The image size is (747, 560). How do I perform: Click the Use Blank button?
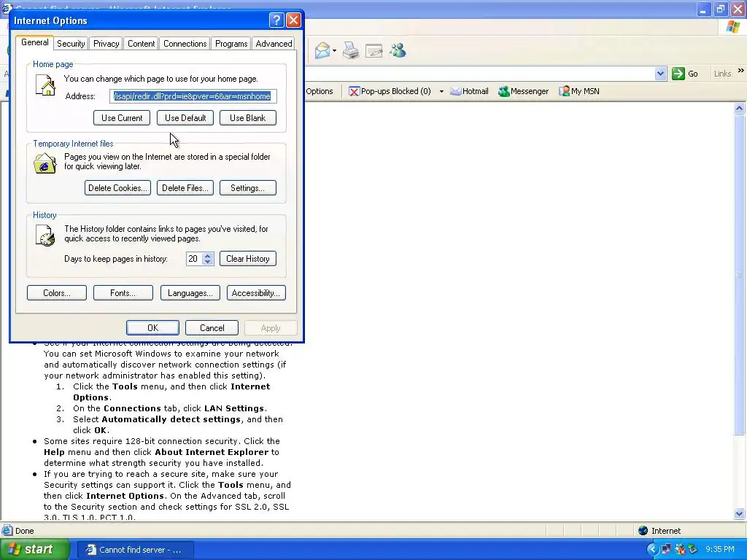(248, 117)
